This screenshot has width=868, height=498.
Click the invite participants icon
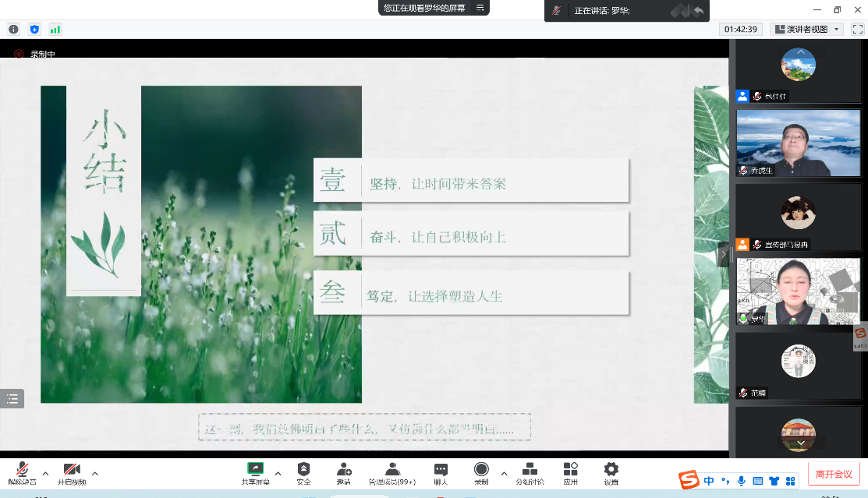[343, 470]
